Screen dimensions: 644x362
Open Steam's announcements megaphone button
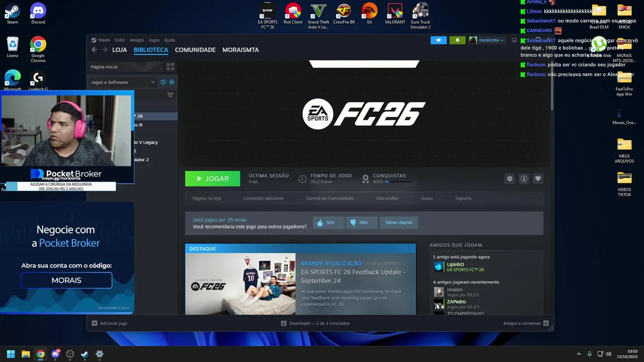pyautogui.click(x=438, y=40)
